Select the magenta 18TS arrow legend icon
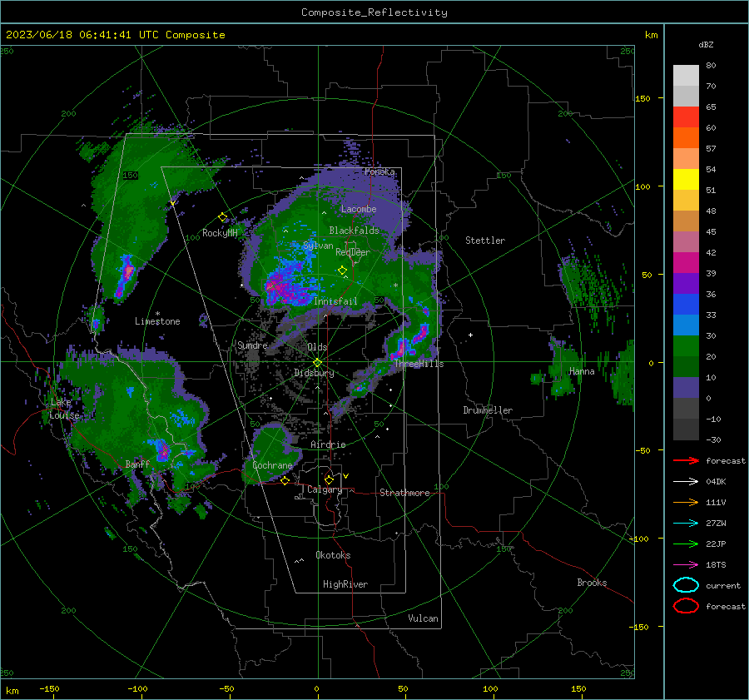This screenshot has height=700, width=749. tap(686, 565)
